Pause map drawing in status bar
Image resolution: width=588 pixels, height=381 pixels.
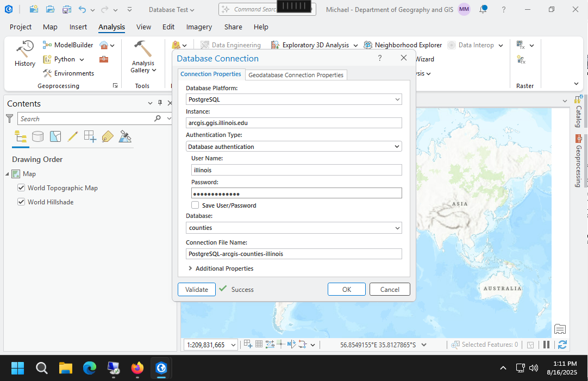pyautogui.click(x=547, y=345)
